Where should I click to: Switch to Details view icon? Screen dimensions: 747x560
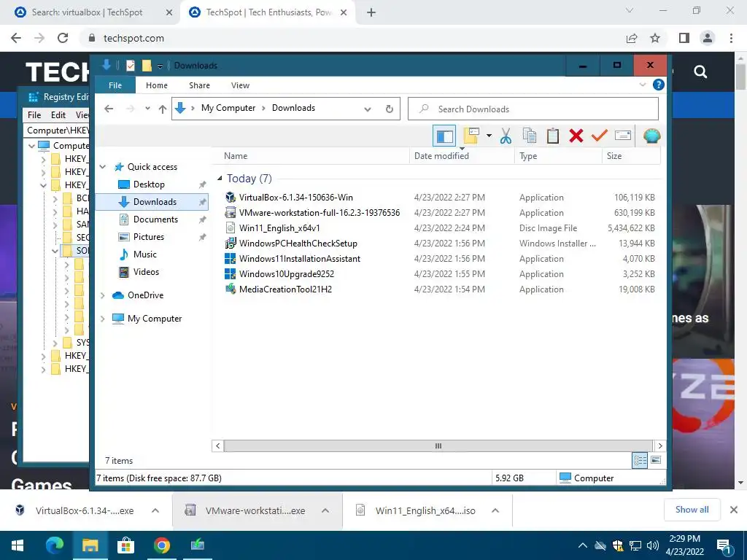(x=640, y=460)
